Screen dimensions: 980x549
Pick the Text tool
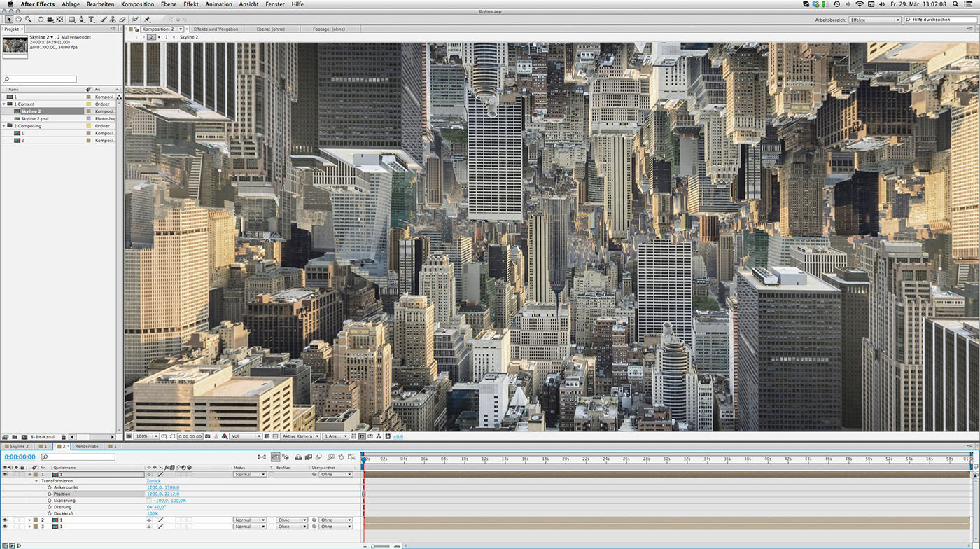tap(91, 20)
